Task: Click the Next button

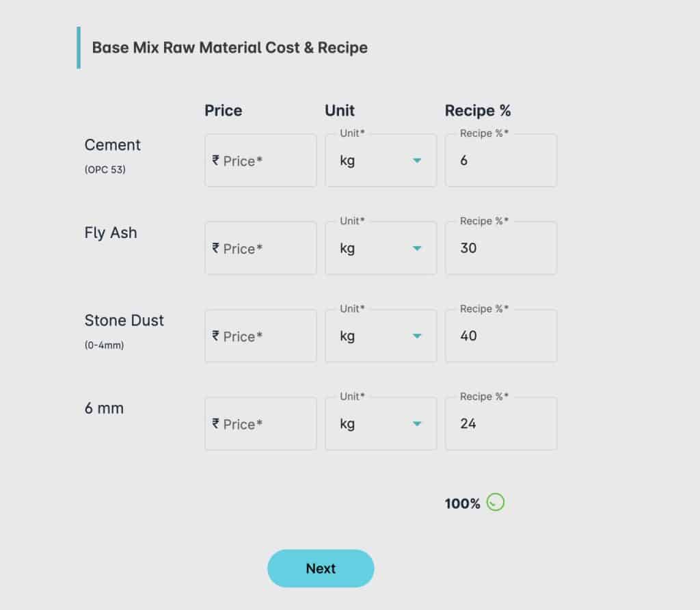Action: coord(321,568)
